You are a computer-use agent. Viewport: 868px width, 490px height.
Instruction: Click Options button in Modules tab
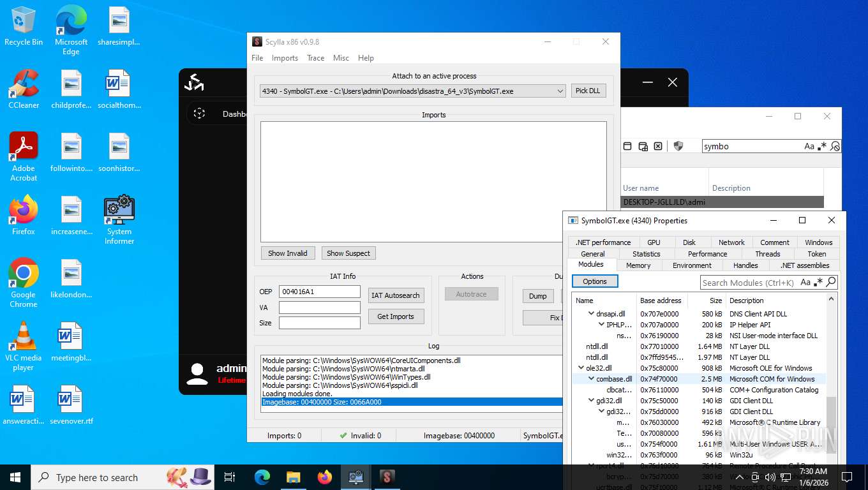(x=595, y=281)
